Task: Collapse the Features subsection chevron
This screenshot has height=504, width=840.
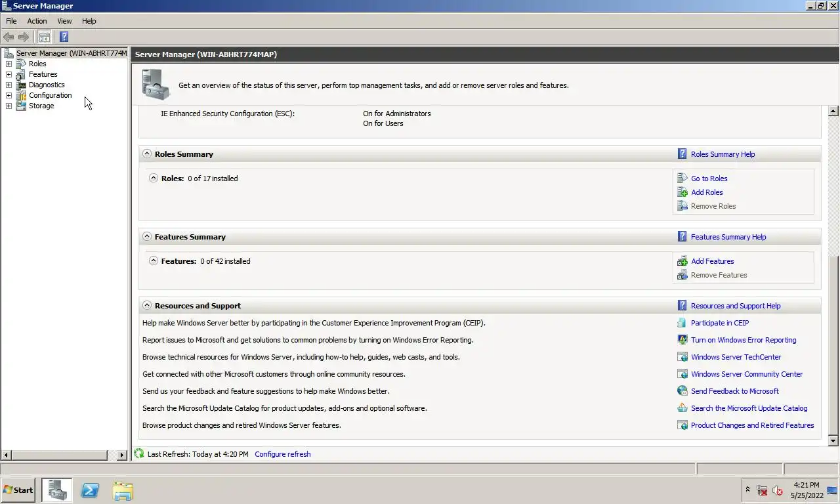Action: pyautogui.click(x=154, y=261)
